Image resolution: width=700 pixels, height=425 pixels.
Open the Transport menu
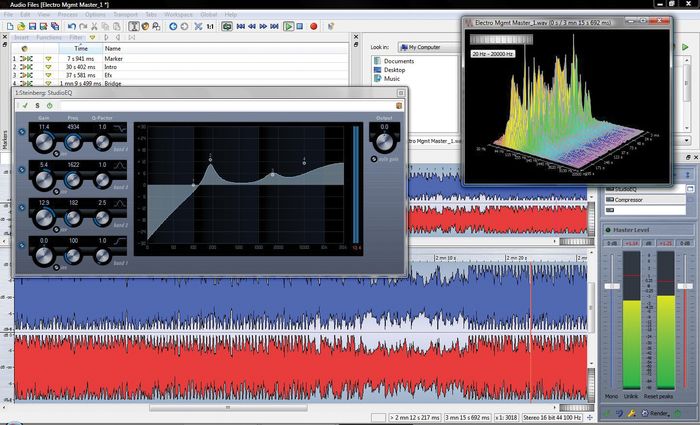(x=125, y=15)
